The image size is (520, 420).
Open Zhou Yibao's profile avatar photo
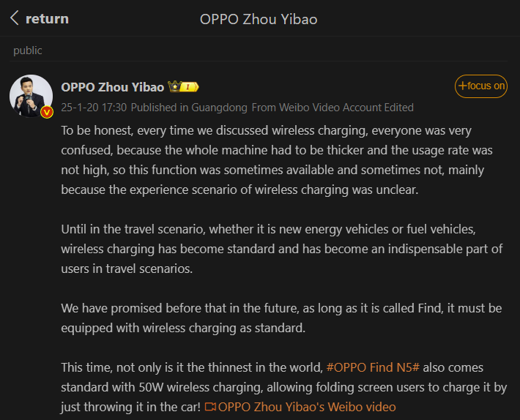point(31,96)
